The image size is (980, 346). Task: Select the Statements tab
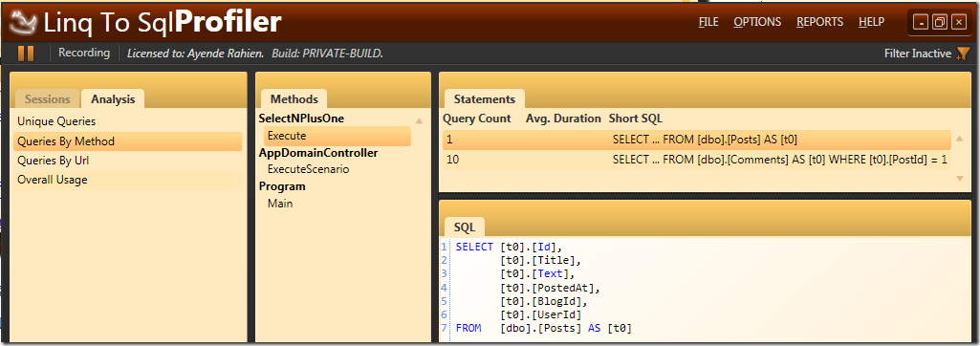coord(485,98)
